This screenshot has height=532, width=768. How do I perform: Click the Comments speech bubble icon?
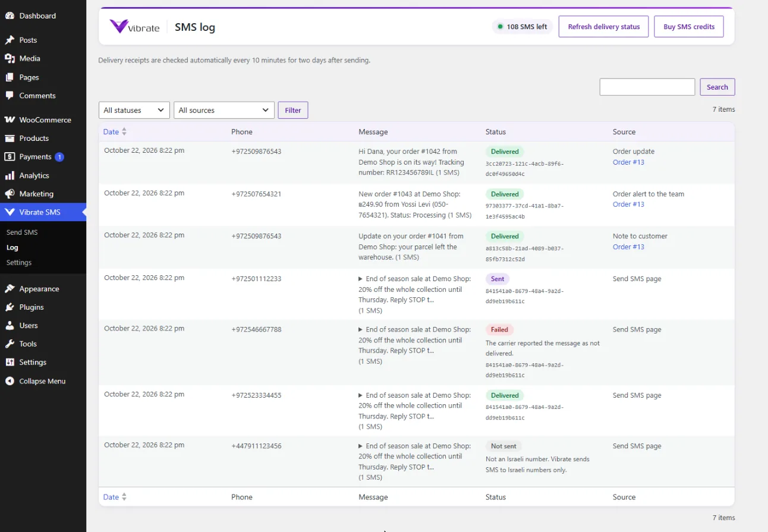[10, 96]
